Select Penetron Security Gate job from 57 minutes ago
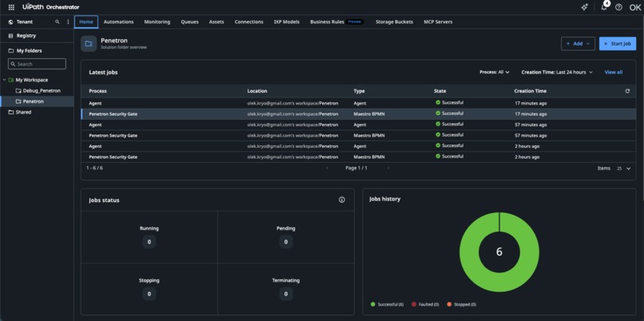This screenshot has height=321, width=644. click(x=358, y=136)
